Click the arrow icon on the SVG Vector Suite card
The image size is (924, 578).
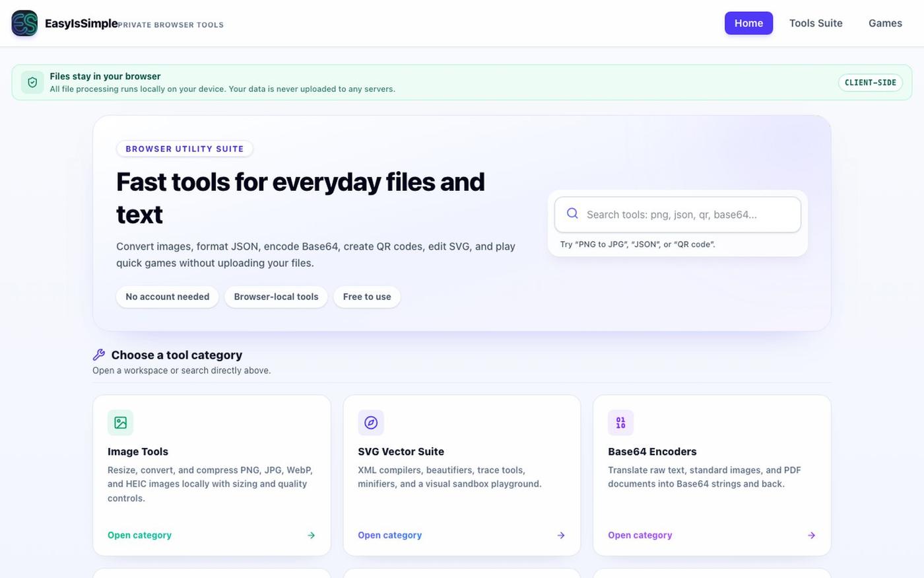pos(561,536)
